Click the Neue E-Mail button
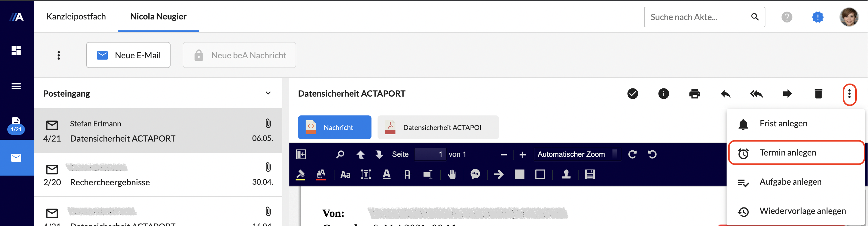The height and width of the screenshot is (226, 868). click(x=128, y=55)
